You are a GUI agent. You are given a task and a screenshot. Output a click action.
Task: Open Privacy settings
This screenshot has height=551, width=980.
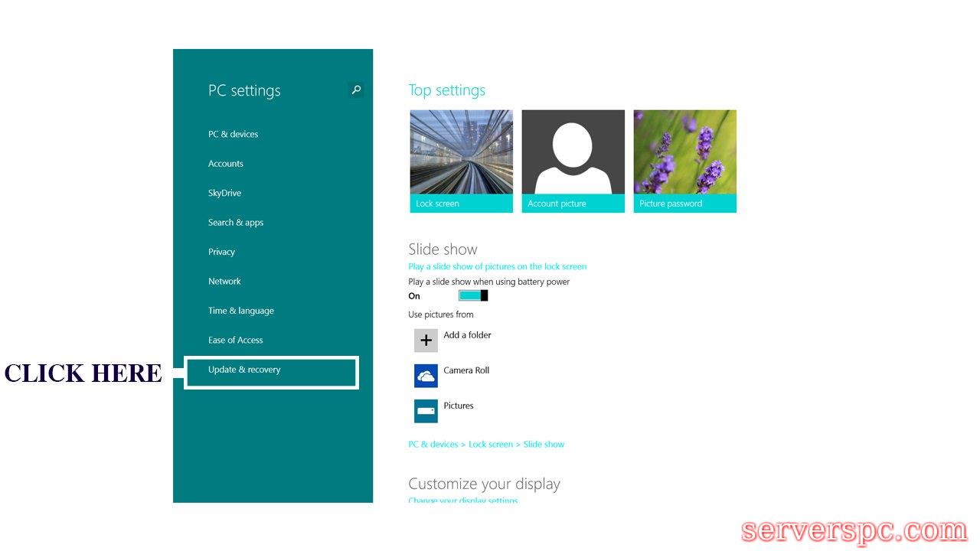[221, 252]
